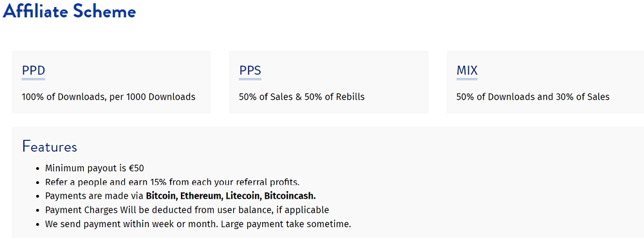Click bold Bitcoin, Ethereum, Litecoin, Bitcoincash text
The image size is (644, 238).
pos(231,196)
